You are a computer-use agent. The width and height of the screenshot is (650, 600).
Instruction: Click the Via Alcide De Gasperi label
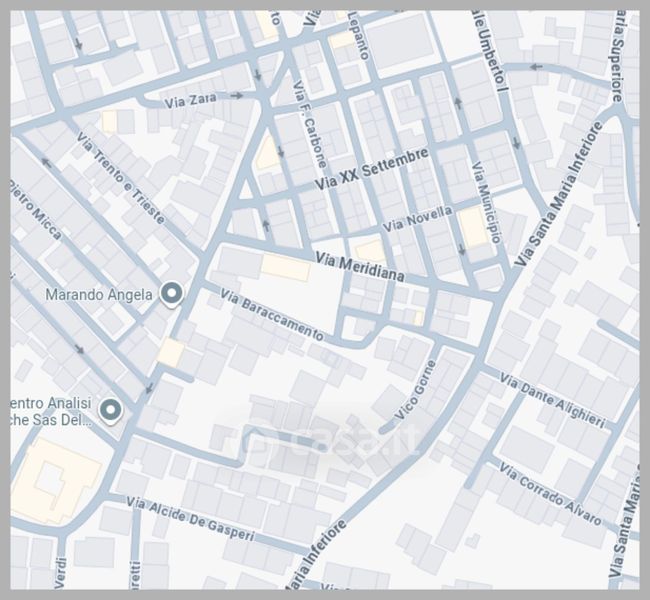pos(191,520)
